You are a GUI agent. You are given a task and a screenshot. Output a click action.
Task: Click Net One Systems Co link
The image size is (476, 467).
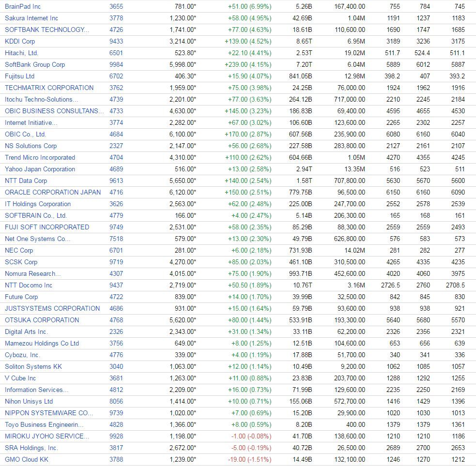point(37,239)
